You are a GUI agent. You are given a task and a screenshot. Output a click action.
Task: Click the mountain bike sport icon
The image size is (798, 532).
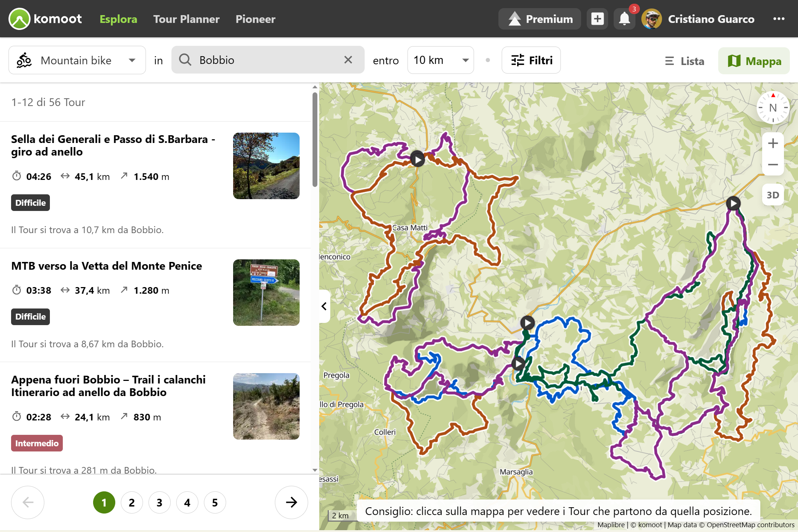(24, 60)
